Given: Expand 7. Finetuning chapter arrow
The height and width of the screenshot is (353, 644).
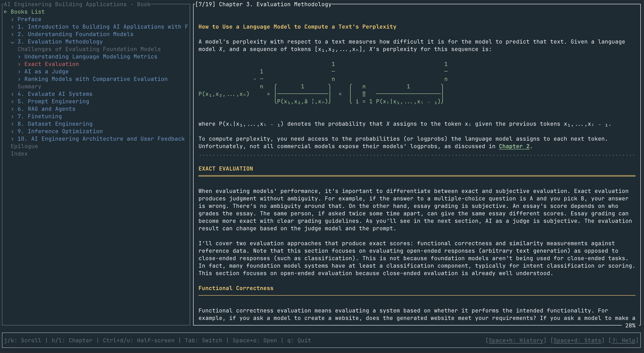Looking at the screenshot, I should pyautogui.click(x=12, y=117).
